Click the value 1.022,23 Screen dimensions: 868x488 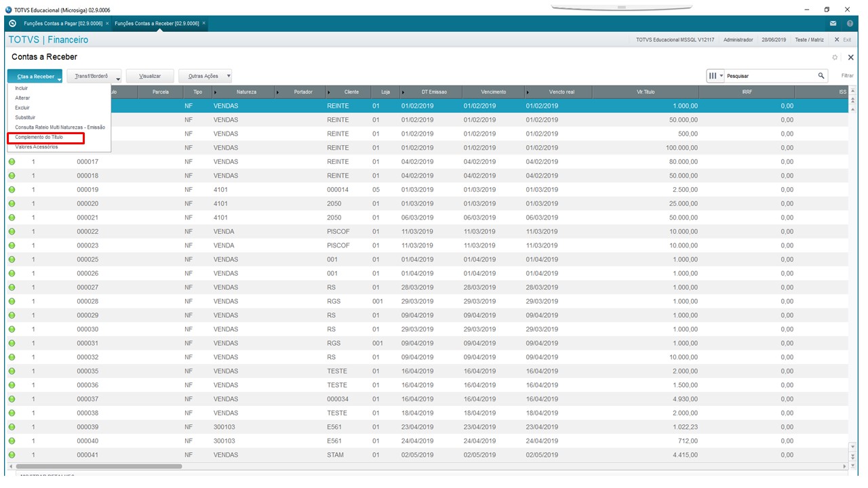click(685, 427)
